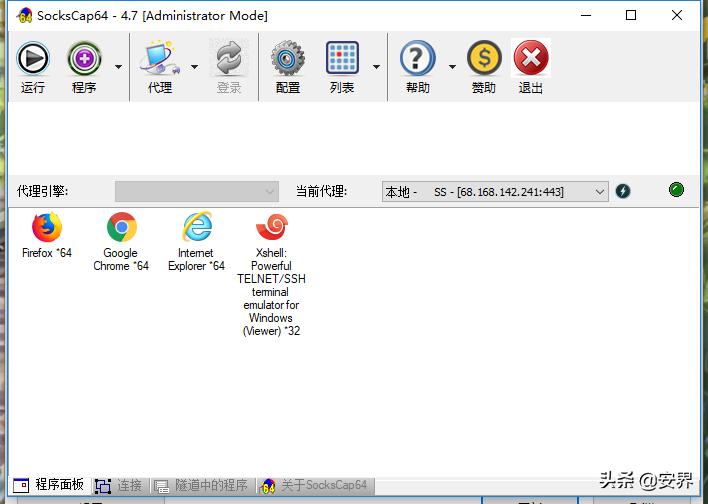Switch to the 程序面板 tab
Viewport: 708px width, 504px height.
[48, 485]
